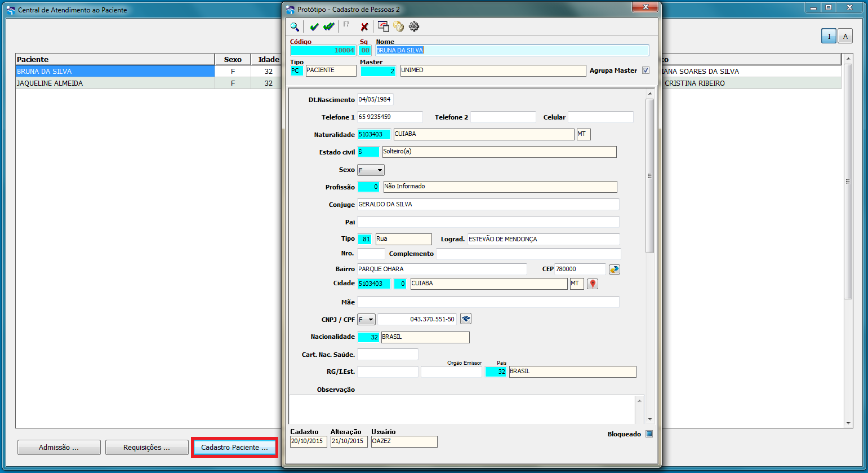The height and width of the screenshot is (473, 868).
Task: Click the Naturalidade code field 5103403
Action: [x=374, y=134]
